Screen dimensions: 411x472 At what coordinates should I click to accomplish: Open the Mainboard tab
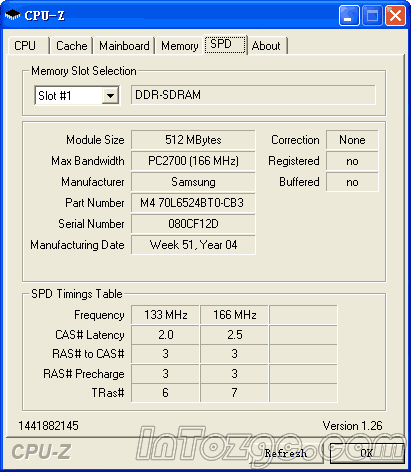pos(124,46)
